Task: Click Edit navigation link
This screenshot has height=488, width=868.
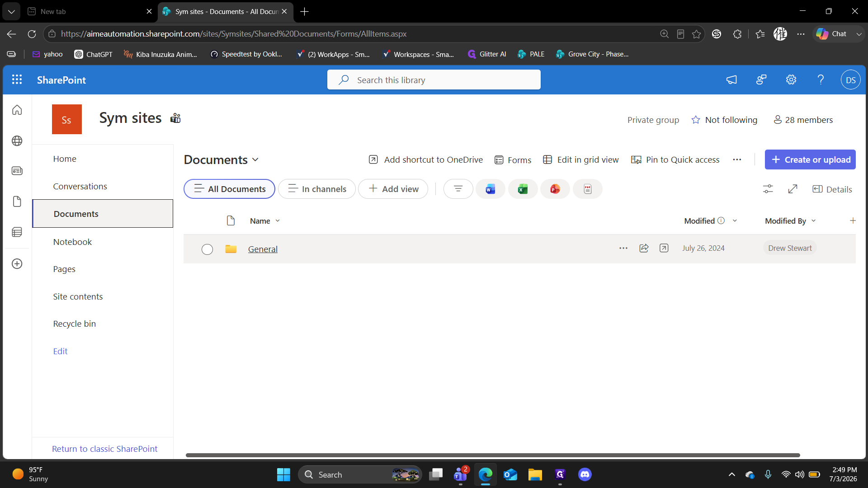Action: pos(60,351)
